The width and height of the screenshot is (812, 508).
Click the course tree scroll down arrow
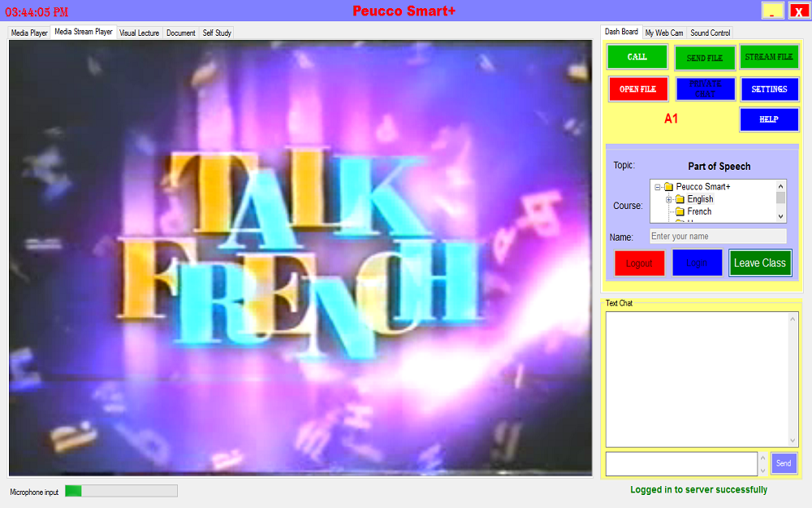(781, 217)
